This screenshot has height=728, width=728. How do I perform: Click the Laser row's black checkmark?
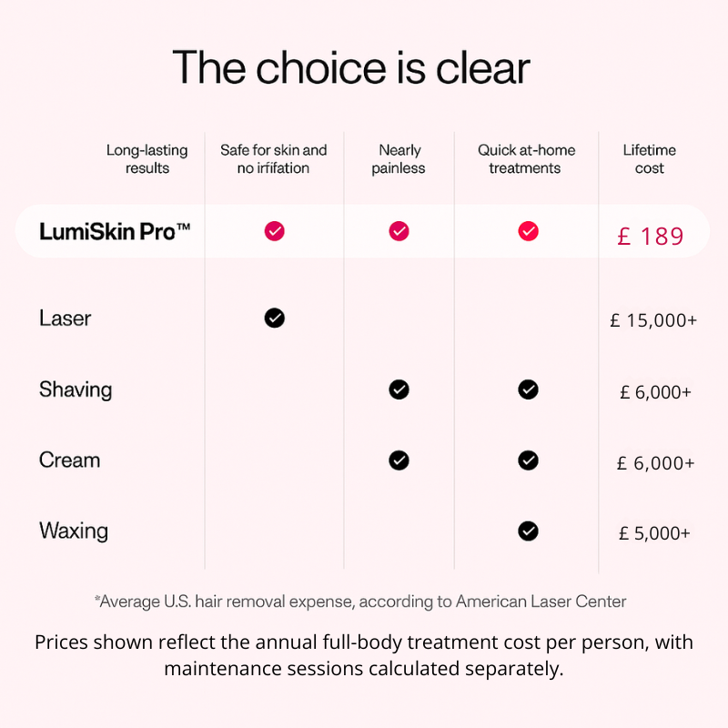(x=274, y=318)
